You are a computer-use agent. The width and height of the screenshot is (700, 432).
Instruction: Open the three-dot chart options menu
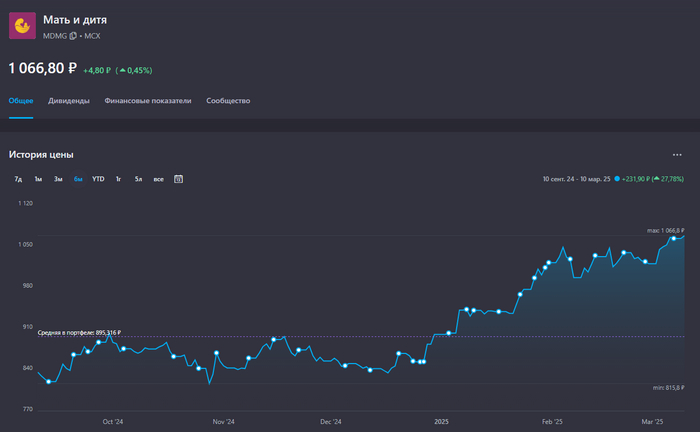pyautogui.click(x=677, y=155)
